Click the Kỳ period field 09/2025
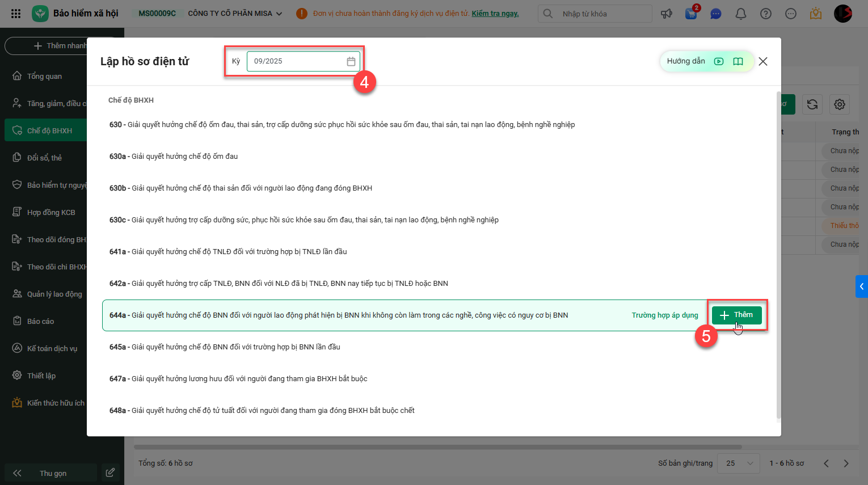Screen dimensions: 868x485 (x=303, y=61)
